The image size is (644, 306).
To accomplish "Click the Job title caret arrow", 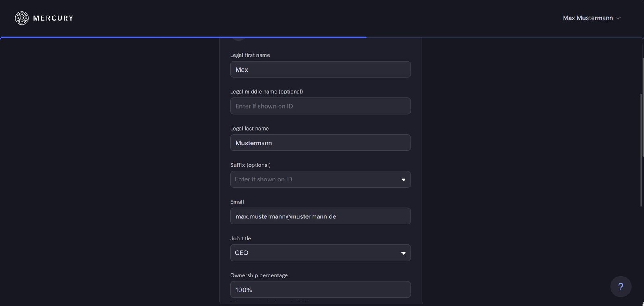I will pyautogui.click(x=403, y=253).
